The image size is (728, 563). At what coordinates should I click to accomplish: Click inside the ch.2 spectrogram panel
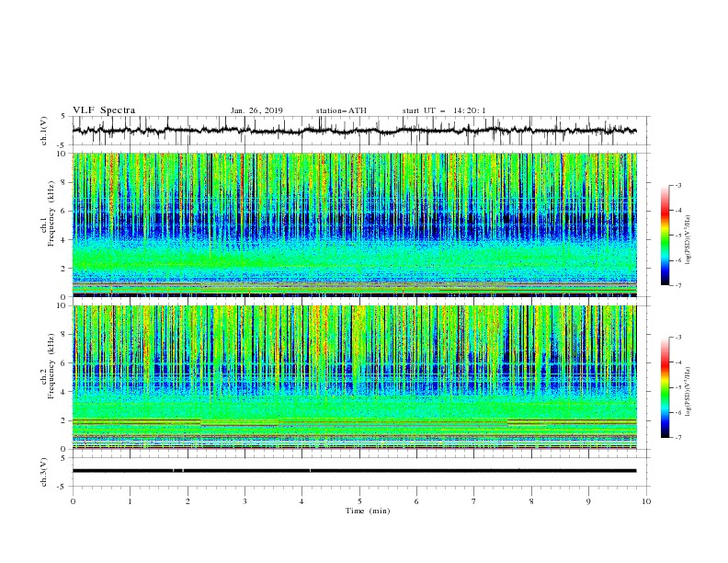[355, 377]
